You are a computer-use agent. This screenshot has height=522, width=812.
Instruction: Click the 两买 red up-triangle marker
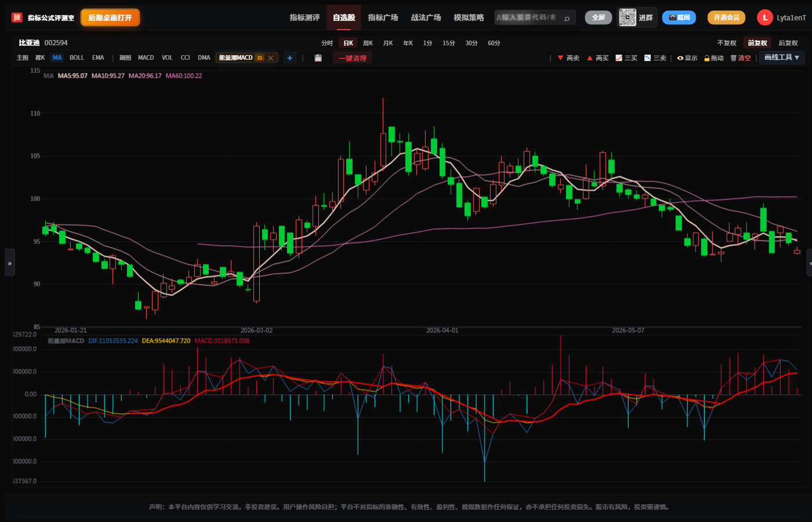(x=589, y=58)
